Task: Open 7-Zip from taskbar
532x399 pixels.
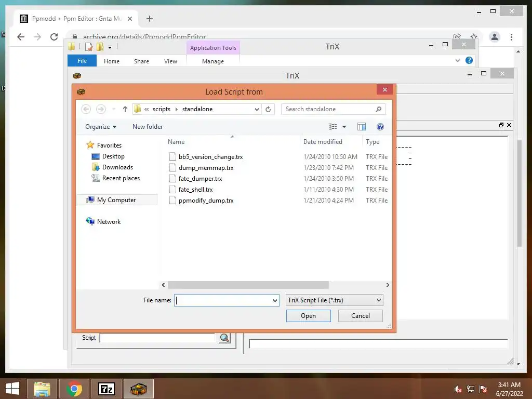Action: tap(107, 389)
